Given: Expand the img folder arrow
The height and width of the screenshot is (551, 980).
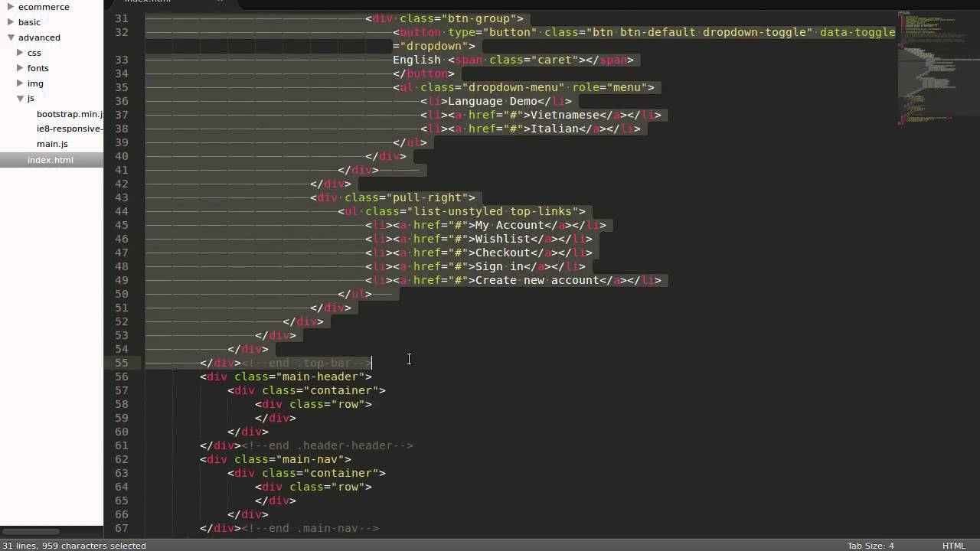Looking at the screenshot, I should click(20, 83).
